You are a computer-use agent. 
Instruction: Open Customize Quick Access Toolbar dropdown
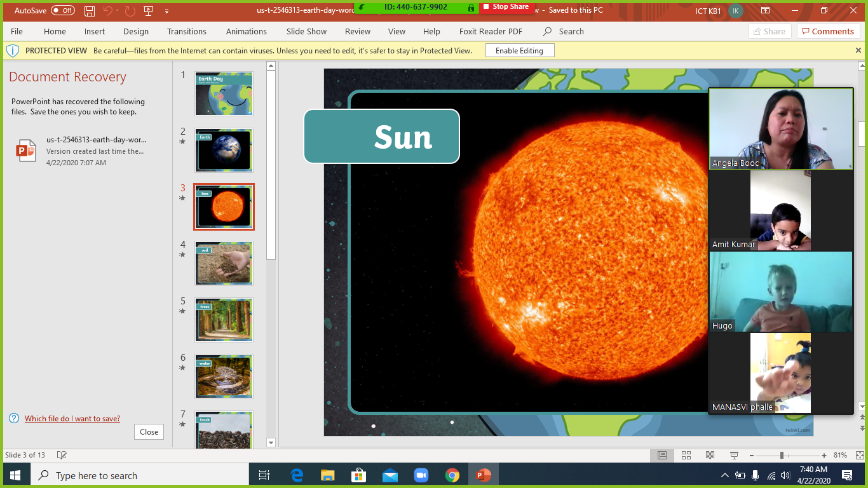[166, 11]
